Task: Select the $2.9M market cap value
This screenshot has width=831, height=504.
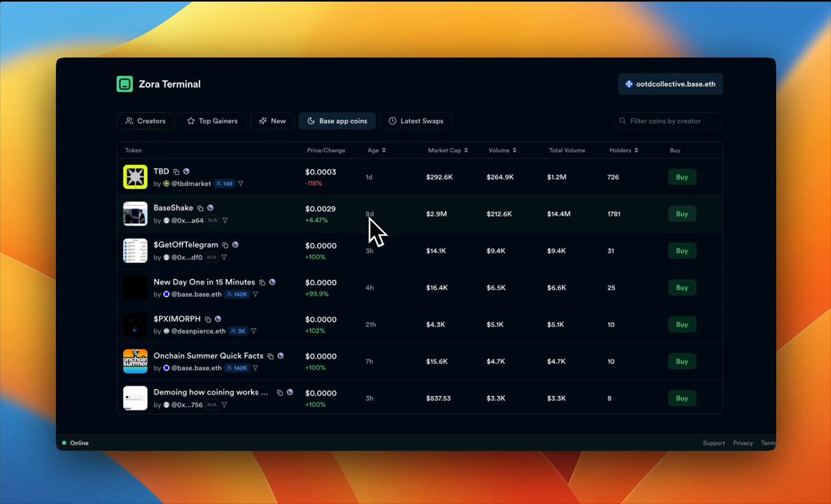Action: click(x=437, y=214)
